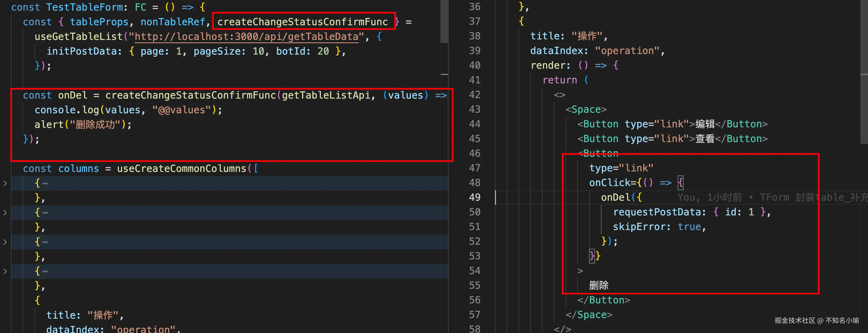This screenshot has height=333, width=868.
Task: Click the ellipsis marker of first folded block
Action: point(45,184)
